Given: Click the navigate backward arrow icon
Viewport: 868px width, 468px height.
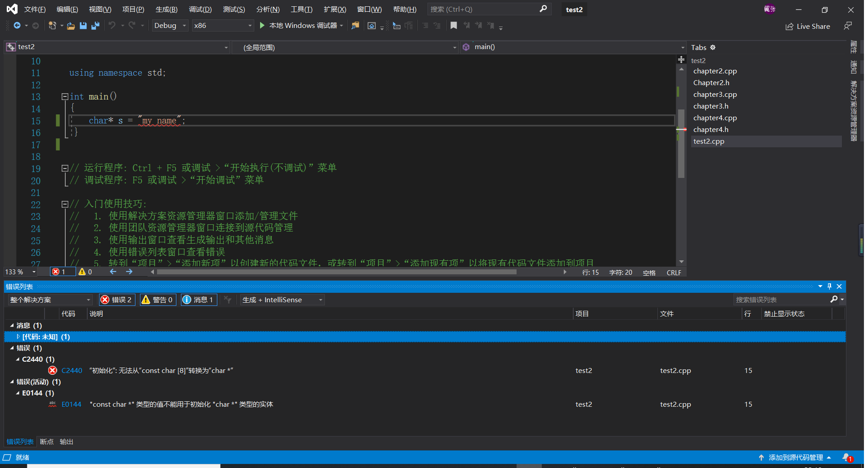Looking at the screenshot, I should [17, 26].
